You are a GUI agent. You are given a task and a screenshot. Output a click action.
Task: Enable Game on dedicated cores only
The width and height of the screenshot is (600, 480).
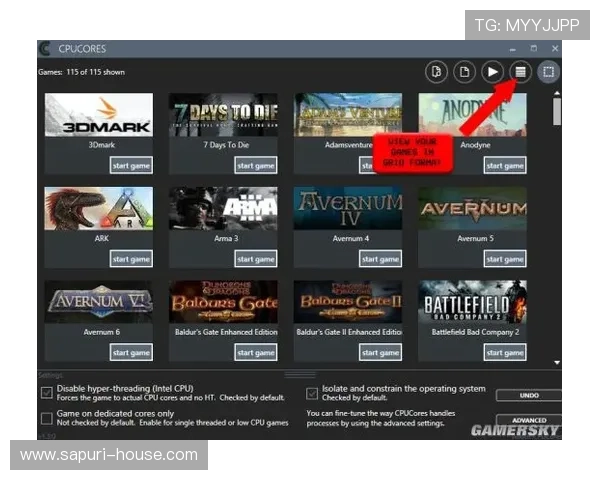click(x=47, y=416)
